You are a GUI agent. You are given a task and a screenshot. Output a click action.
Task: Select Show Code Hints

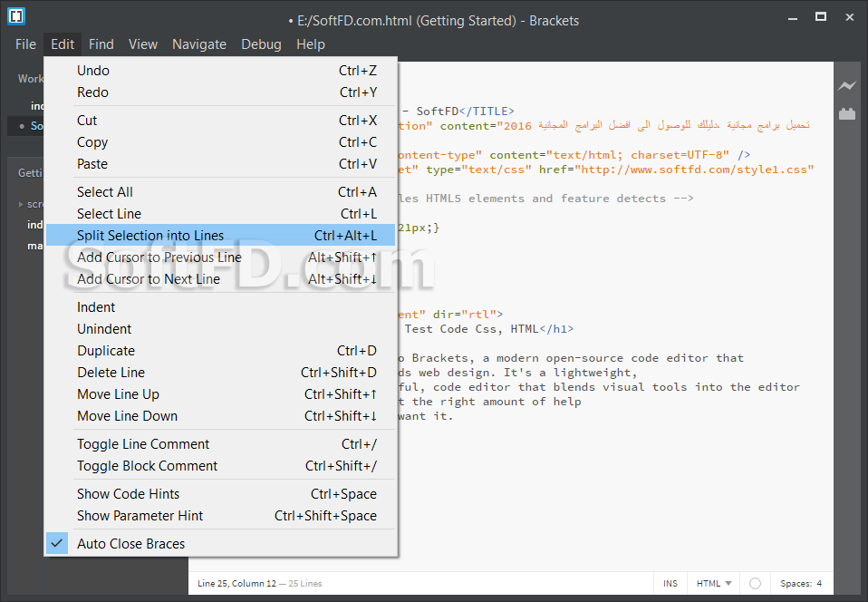pyautogui.click(x=220, y=494)
